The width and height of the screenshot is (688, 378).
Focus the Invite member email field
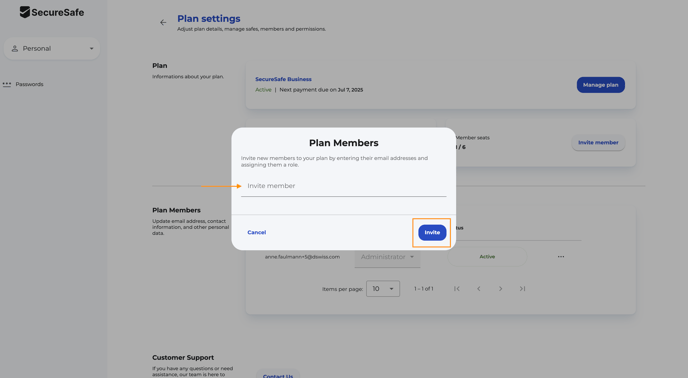tap(344, 186)
